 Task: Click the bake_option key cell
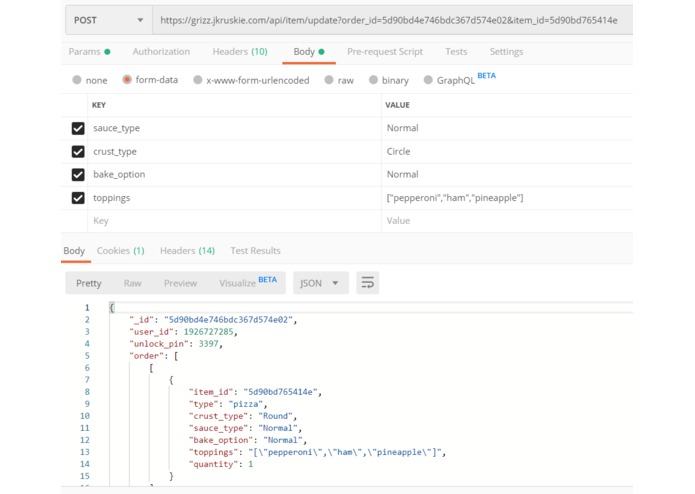pyautogui.click(x=234, y=175)
